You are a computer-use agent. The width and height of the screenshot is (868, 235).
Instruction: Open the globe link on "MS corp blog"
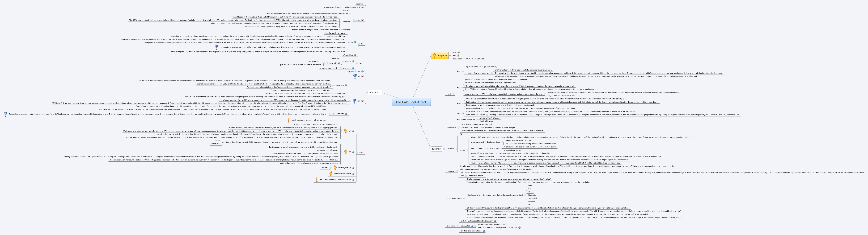pyautogui.click(x=355, y=55)
